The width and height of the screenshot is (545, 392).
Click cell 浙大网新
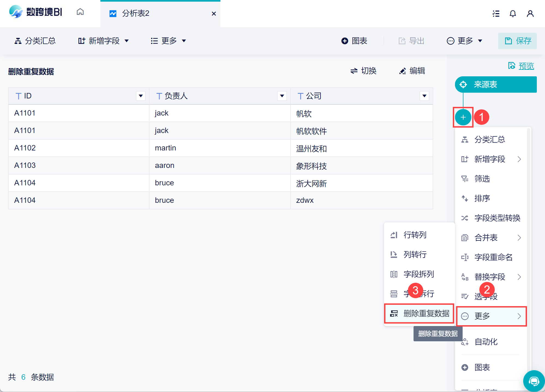coord(362,183)
